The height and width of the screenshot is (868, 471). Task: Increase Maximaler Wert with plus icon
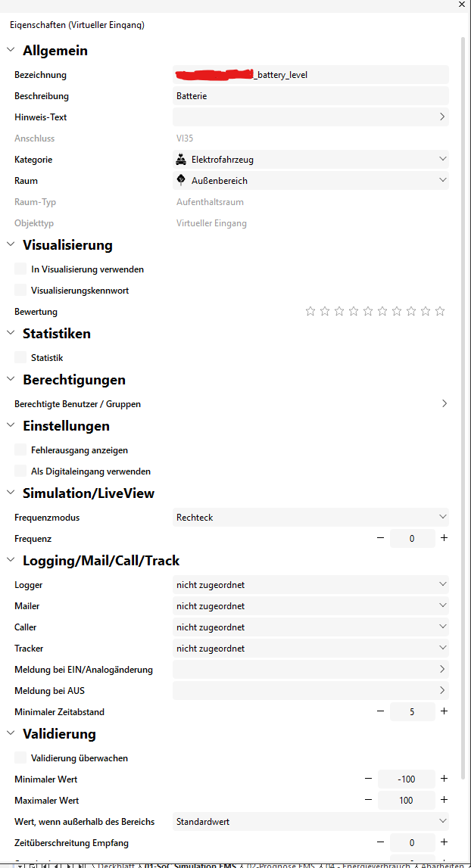(444, 800)
